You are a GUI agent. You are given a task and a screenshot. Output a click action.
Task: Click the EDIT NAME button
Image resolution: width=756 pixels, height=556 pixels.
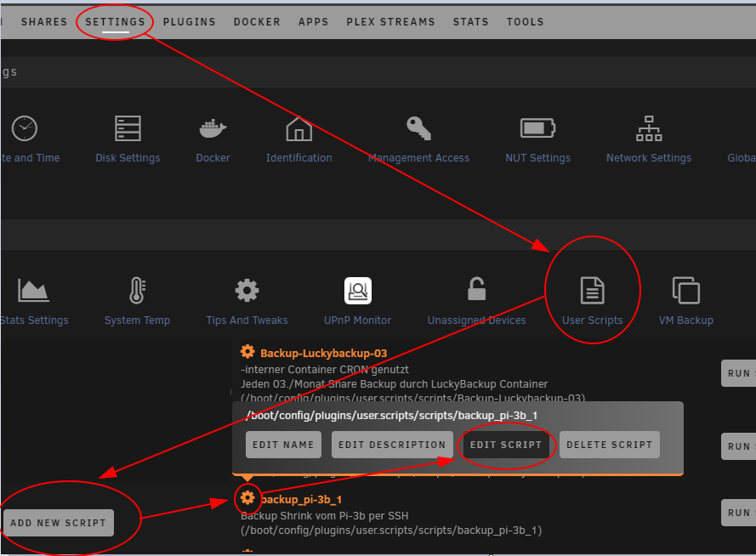tap(283, 445)
